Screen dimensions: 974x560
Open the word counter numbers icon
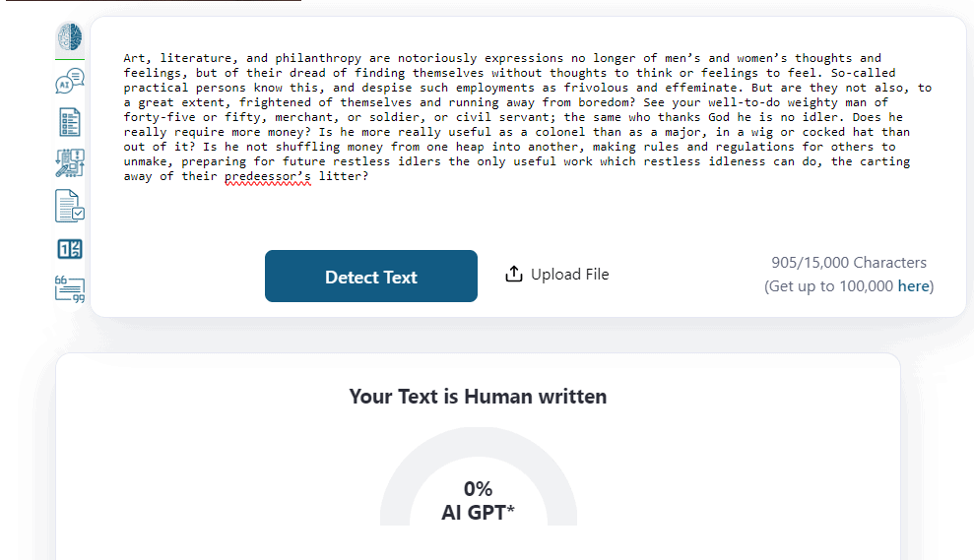70,249
